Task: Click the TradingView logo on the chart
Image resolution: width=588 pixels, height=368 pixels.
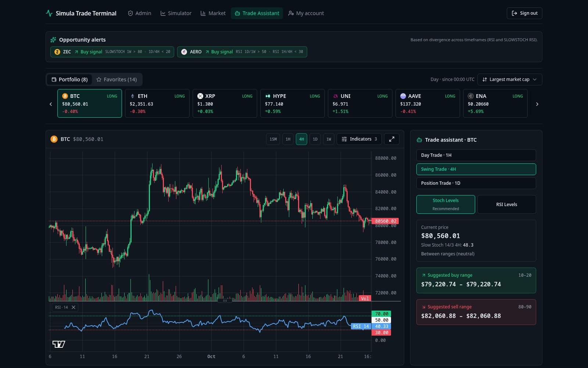Action: (x=59, y=344)
